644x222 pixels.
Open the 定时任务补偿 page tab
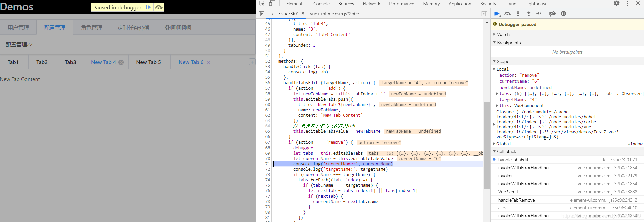[133, 27]
